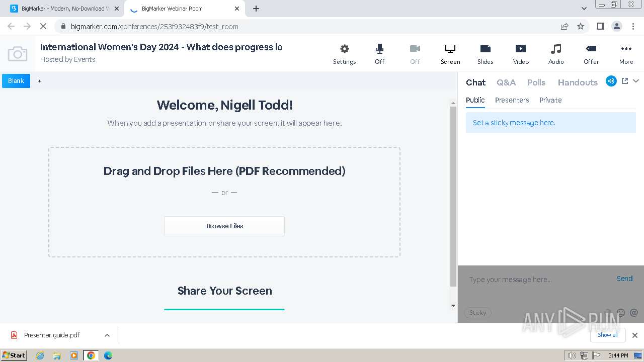This screenshot has width=644, height=362.
Task: Select the Blank whiteboard tab
Action: (x=16, y=81)
